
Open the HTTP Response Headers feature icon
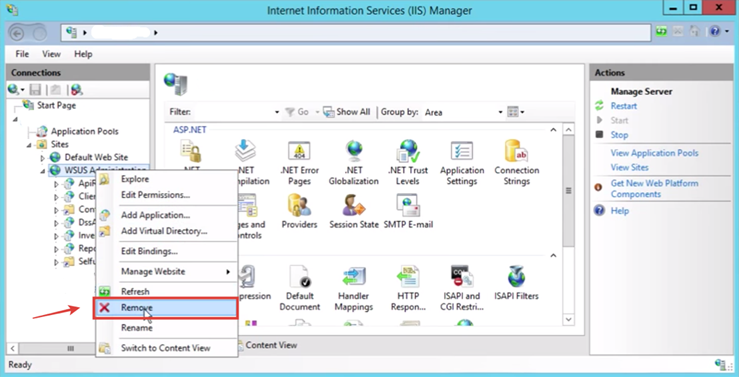(408, 277)
